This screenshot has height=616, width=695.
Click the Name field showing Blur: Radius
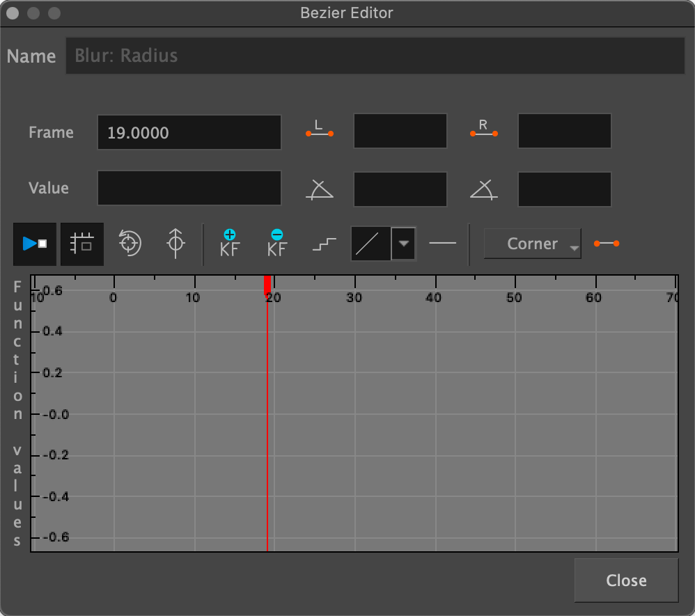375,56
